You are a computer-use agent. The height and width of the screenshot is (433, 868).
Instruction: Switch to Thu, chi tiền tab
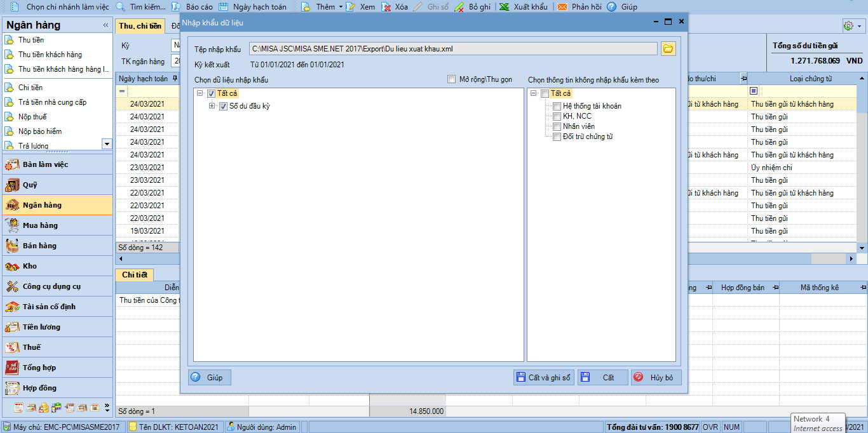[x=140, y=26]
